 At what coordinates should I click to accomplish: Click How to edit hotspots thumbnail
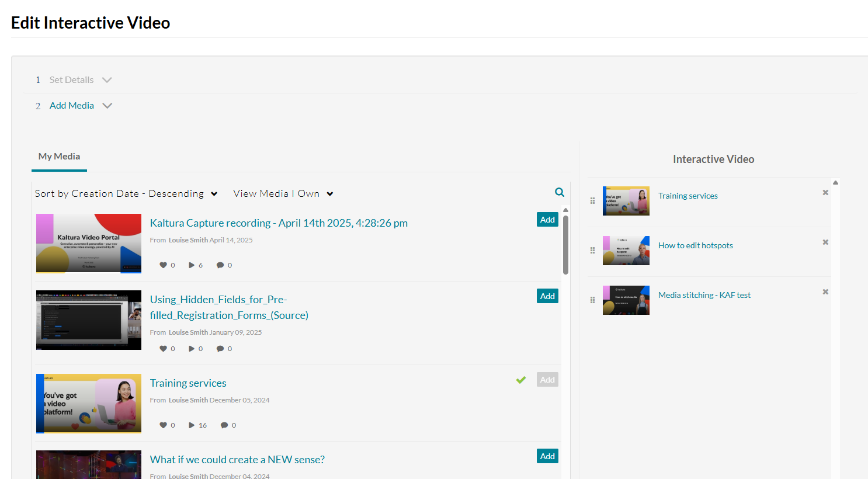coord(626,251)
